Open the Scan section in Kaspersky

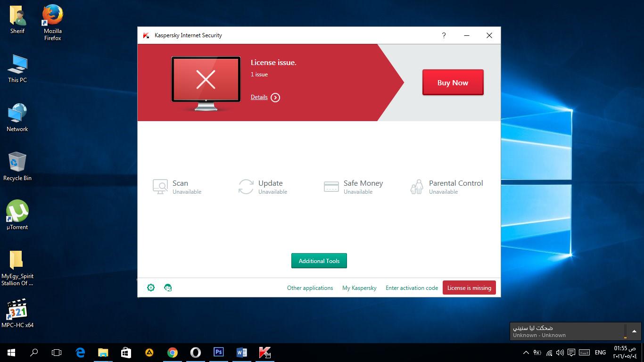177,187
